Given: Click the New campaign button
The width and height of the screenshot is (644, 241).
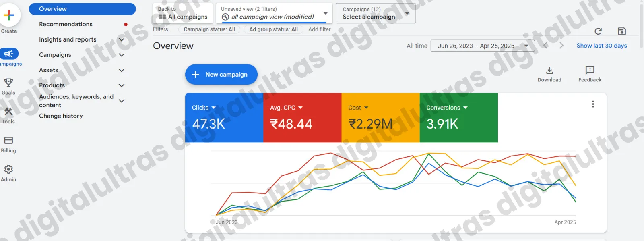Looking at the screenshot, I should [221, 75].
